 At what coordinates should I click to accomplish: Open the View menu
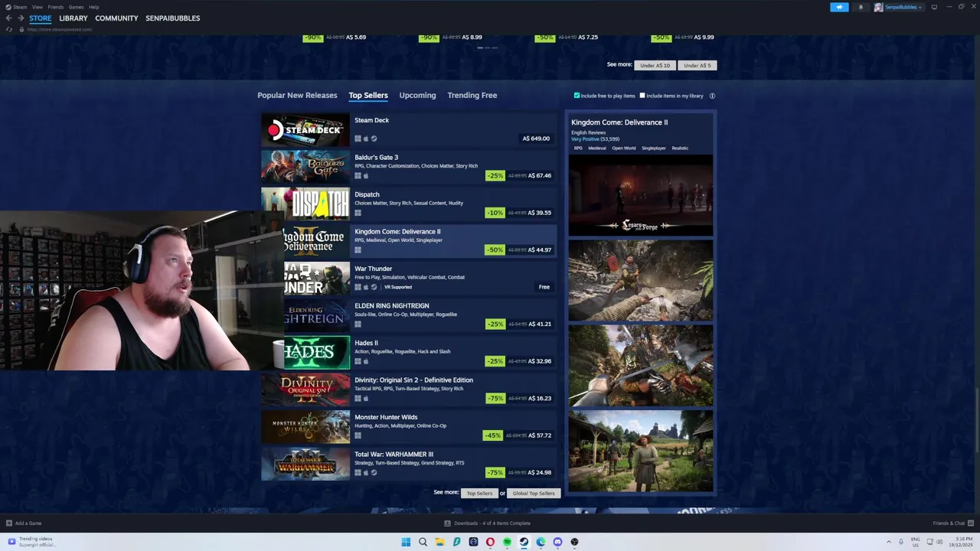tap(38, 7)
